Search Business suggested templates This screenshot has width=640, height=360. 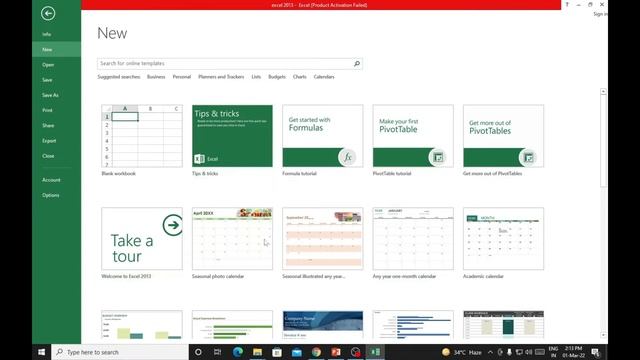(x=156, y=77)
